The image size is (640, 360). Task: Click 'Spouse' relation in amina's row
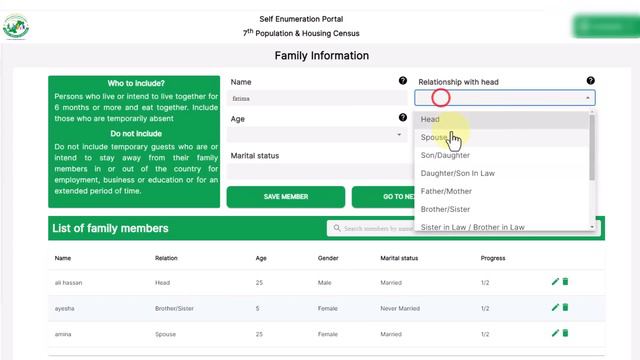(x=165, y=334)
